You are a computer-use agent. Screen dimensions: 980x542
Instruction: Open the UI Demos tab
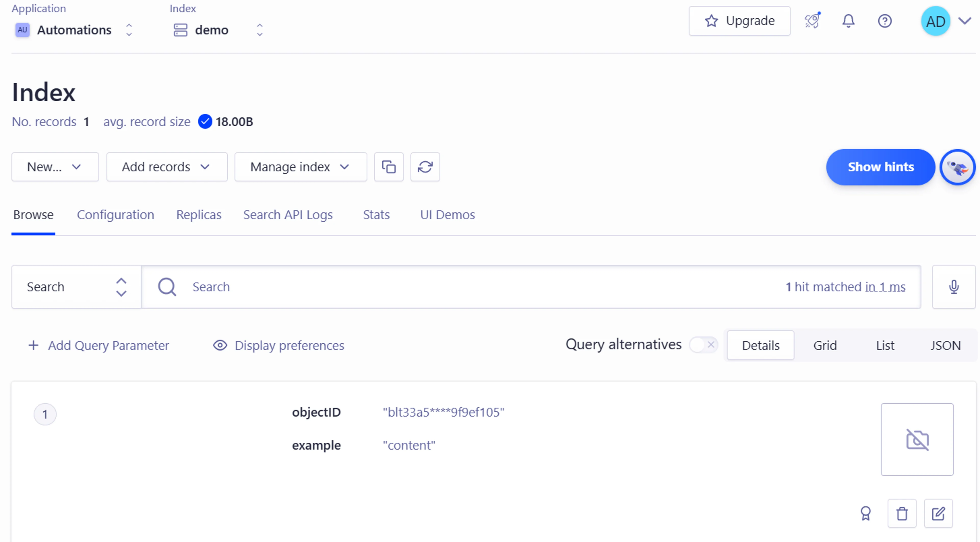pos(447,215)
